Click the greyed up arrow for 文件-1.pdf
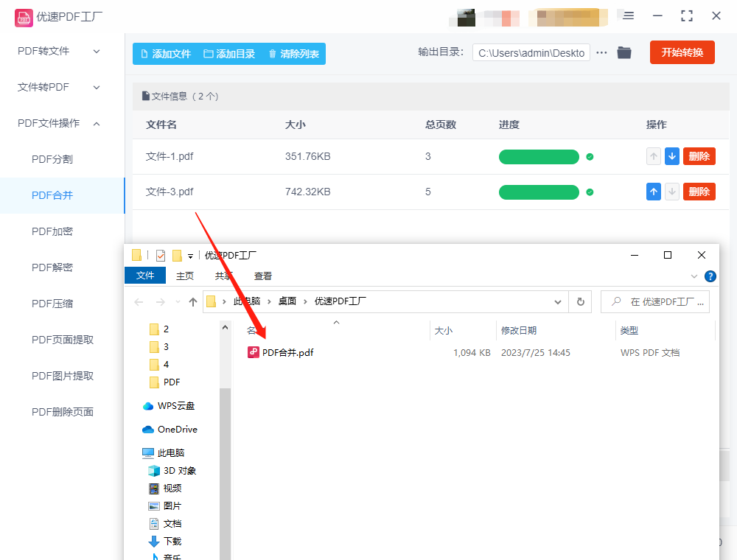This screenshot has width=737, height=560. point(653,156)
